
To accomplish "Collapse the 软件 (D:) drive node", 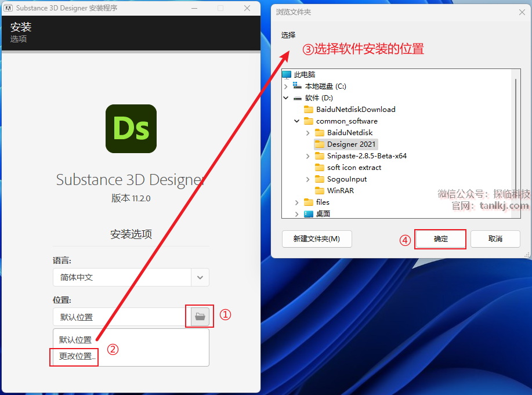I will coord(286,98).
